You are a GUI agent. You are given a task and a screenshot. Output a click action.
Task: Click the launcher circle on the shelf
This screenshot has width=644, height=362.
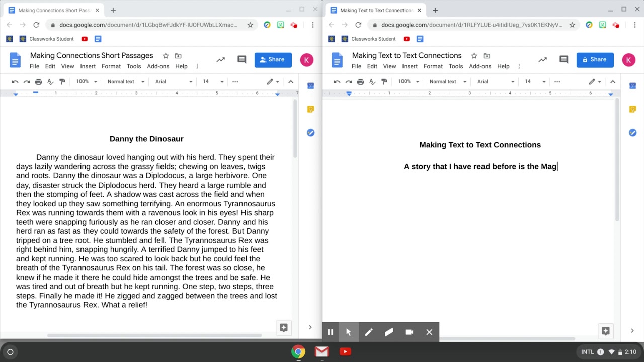tap(10, 352)
